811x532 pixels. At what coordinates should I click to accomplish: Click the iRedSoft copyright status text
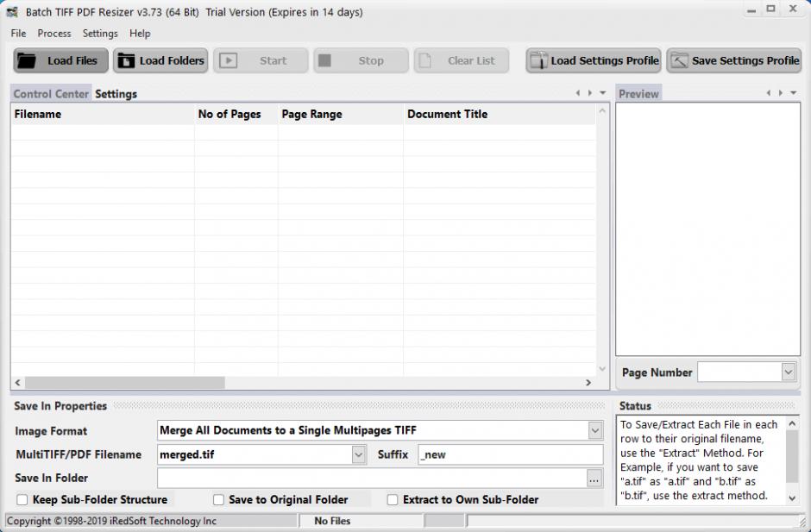pos(111,521)
